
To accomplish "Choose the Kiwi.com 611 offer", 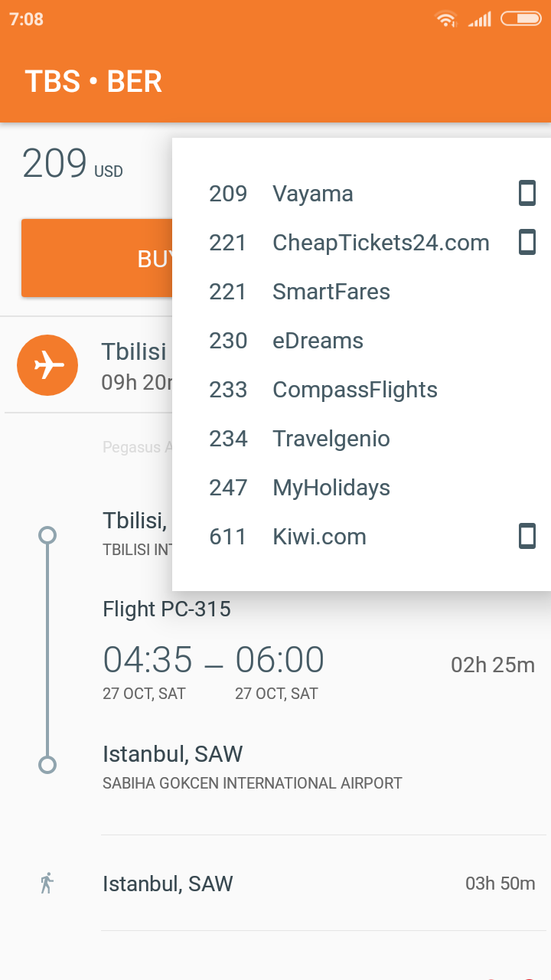I will click(x=319, y=537).
